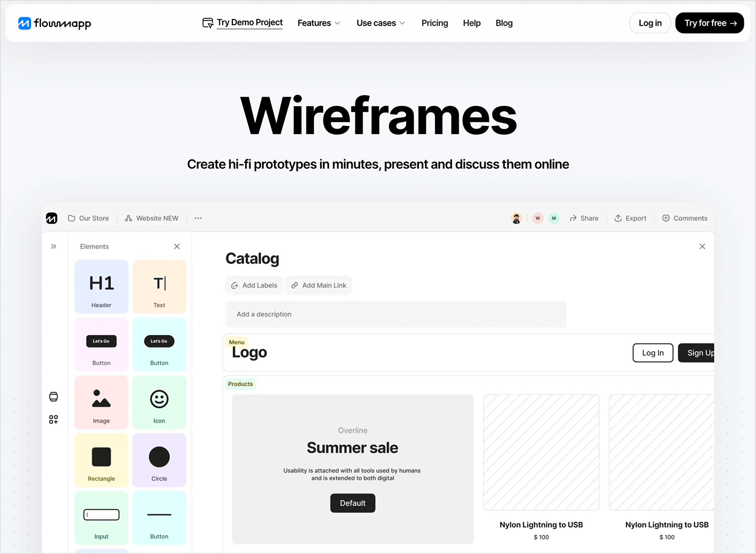The height and width of the screenshot is (554, 756).
Task: Open Try Demo Project link
Action: pos(242,23)
